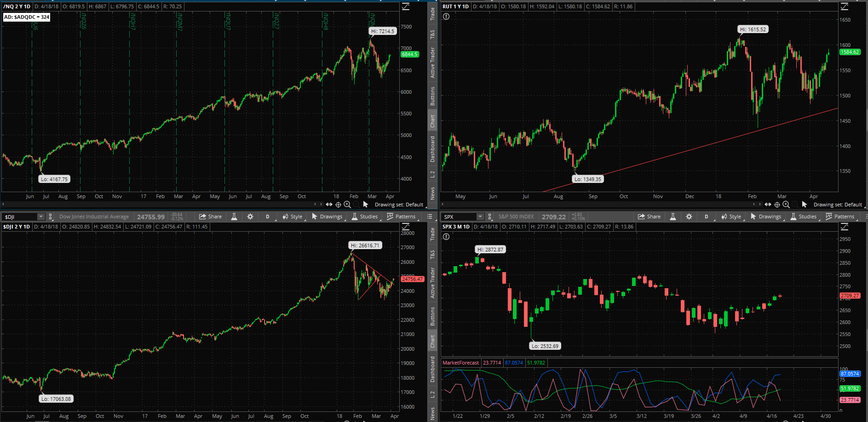Select the crosshair tool under the RUT chart
868x422 pixels.
point(777,205)
